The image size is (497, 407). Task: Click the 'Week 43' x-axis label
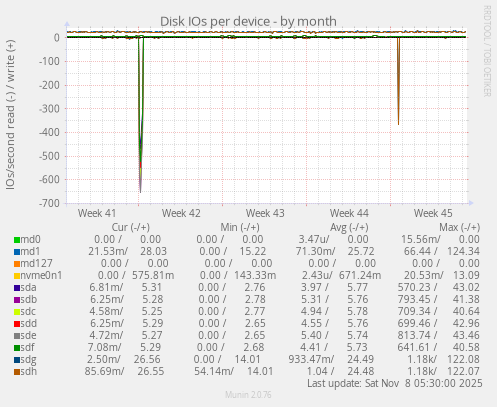pos(265,213)
